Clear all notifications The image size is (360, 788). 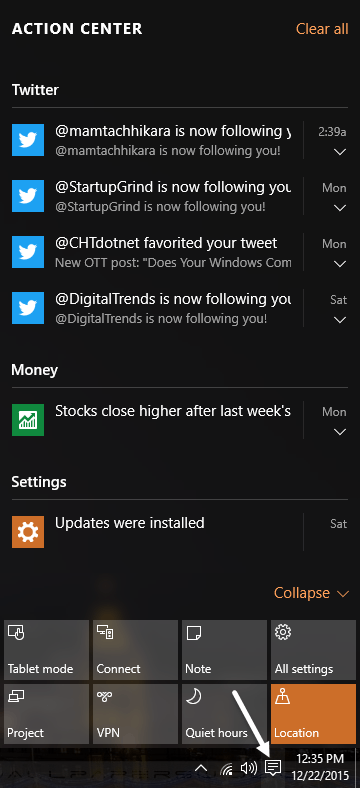[322, 29]
